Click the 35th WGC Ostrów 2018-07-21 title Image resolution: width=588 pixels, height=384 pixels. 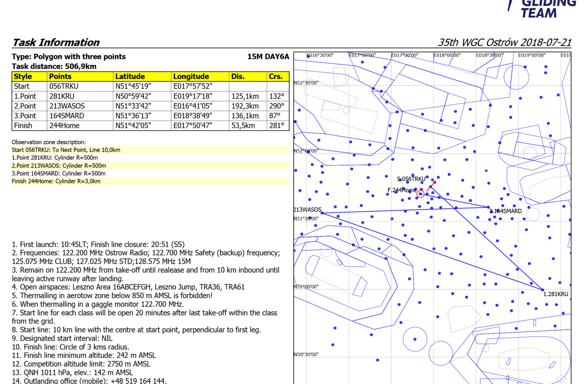tap(504, 42)
